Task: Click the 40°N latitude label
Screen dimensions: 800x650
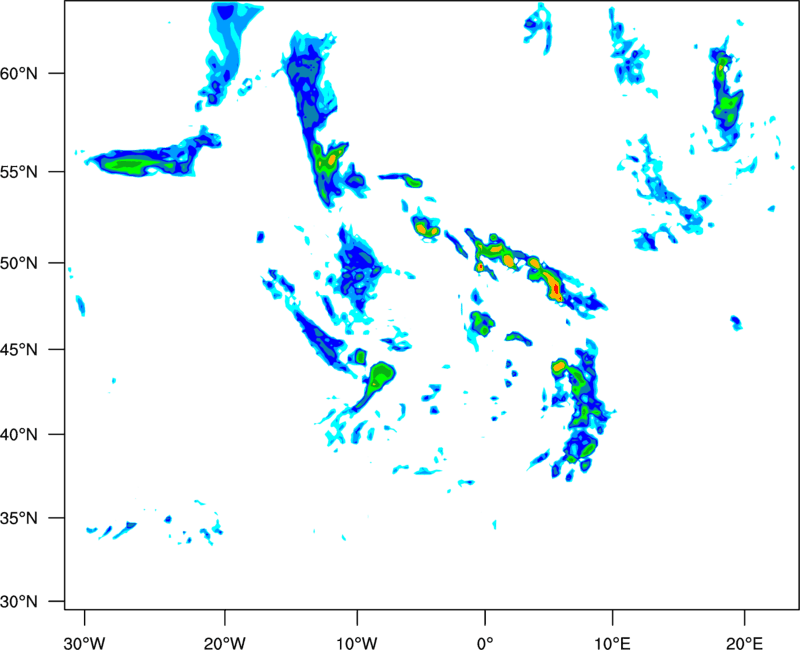Action: pos(19,435)
